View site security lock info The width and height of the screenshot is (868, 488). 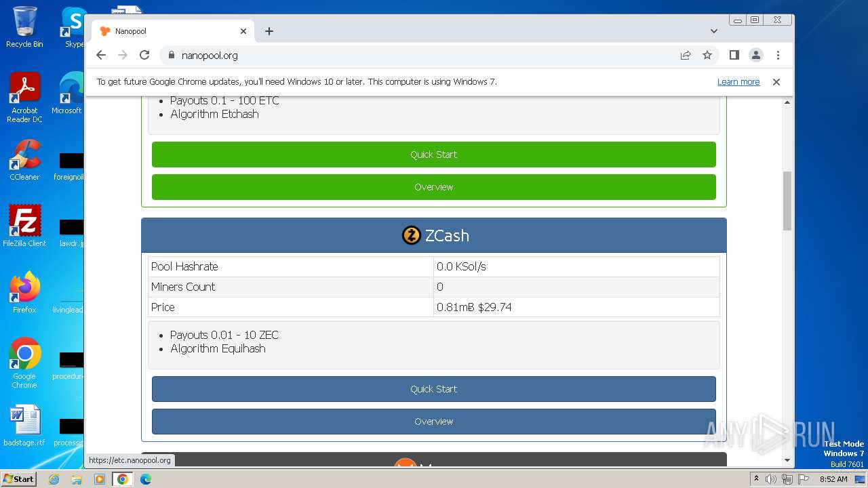coord(171,56)
